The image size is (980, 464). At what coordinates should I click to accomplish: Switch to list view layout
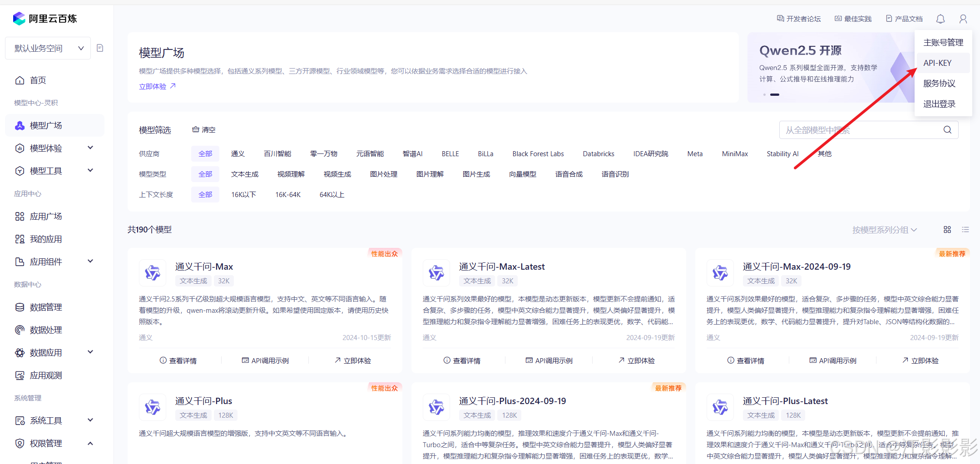[x=965, y=230]
